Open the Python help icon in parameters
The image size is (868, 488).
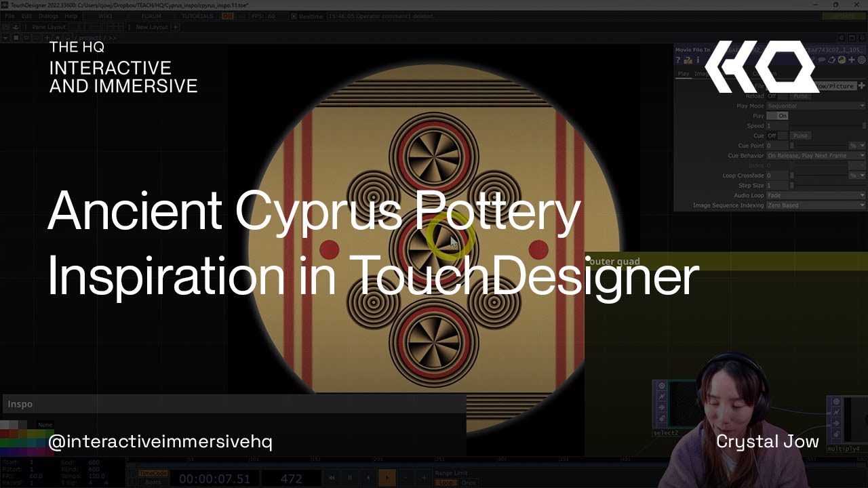[842, 60]
